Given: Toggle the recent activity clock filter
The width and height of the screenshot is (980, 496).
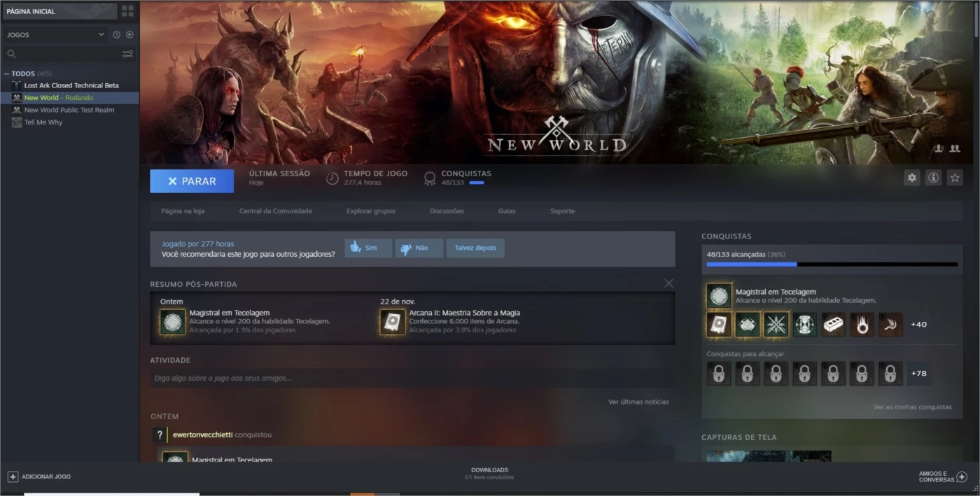Looking at the screenshot, I should coord(116,34).
